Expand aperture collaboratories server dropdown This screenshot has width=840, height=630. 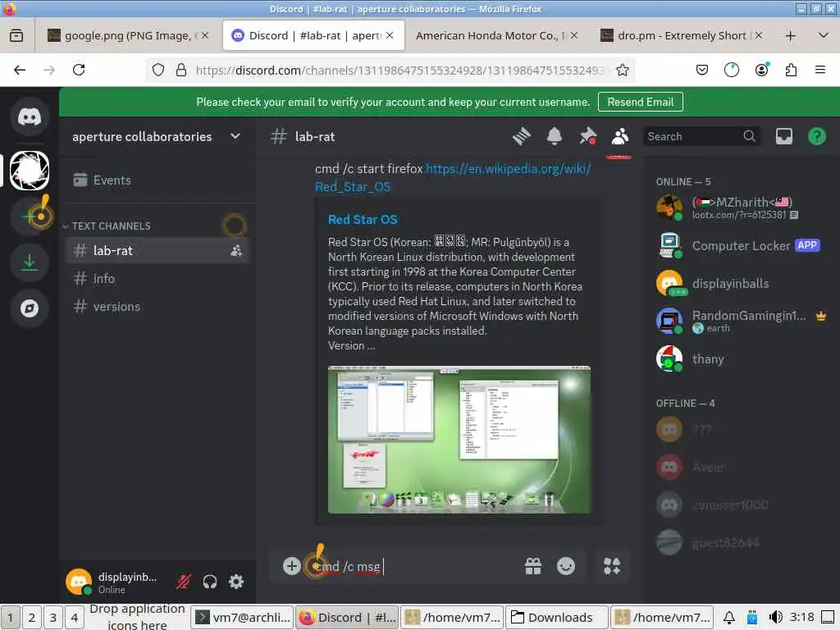coord(235,137)
